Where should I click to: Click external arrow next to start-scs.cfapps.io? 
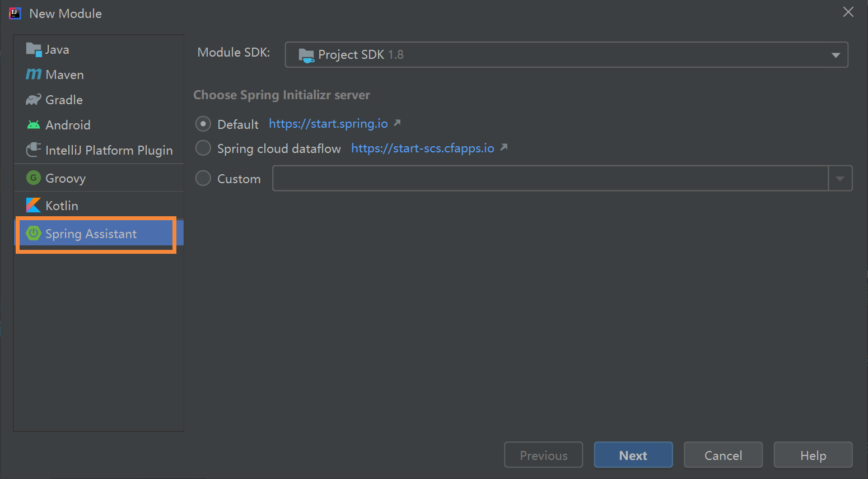pyautogui.click(x=503, y=147)
